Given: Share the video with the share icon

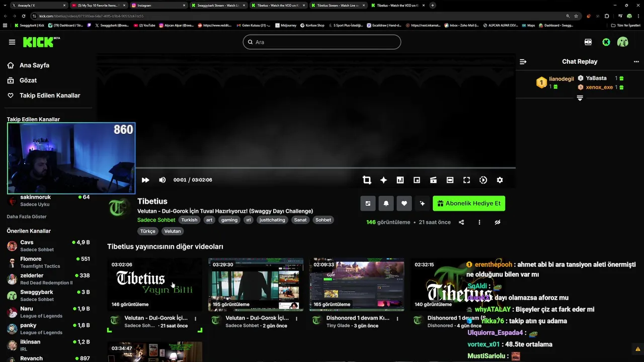Looking at the screenshot, I should 461,222.
